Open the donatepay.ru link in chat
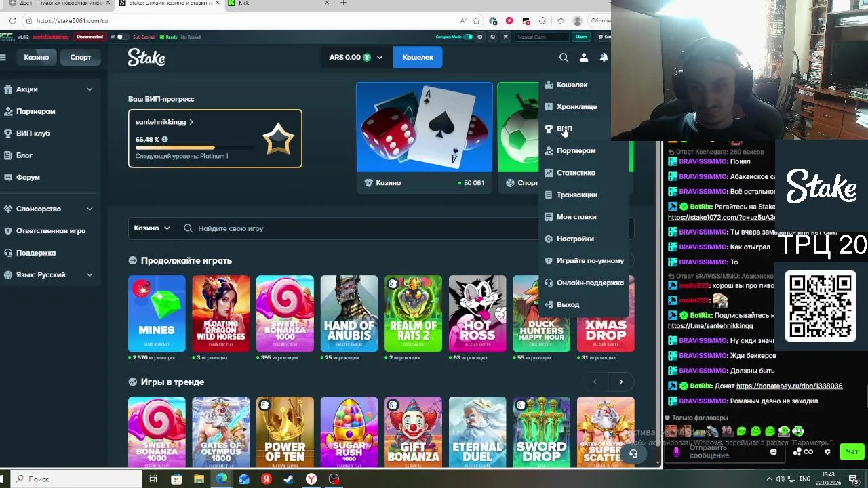This screenshot has height=488, width=868. [789, 386]
